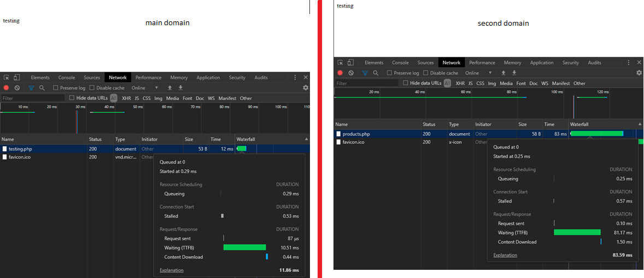The width and height of the screenshot is (644, 278).
Task: Open the Online throttling dropdown in second domain DevTools
Action: coord(478,73)
